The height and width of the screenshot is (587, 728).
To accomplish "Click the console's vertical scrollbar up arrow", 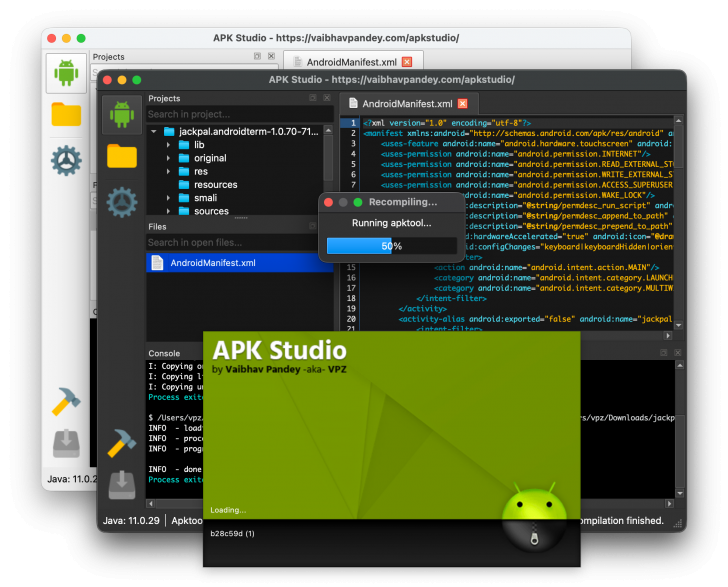I will point(680,365).
